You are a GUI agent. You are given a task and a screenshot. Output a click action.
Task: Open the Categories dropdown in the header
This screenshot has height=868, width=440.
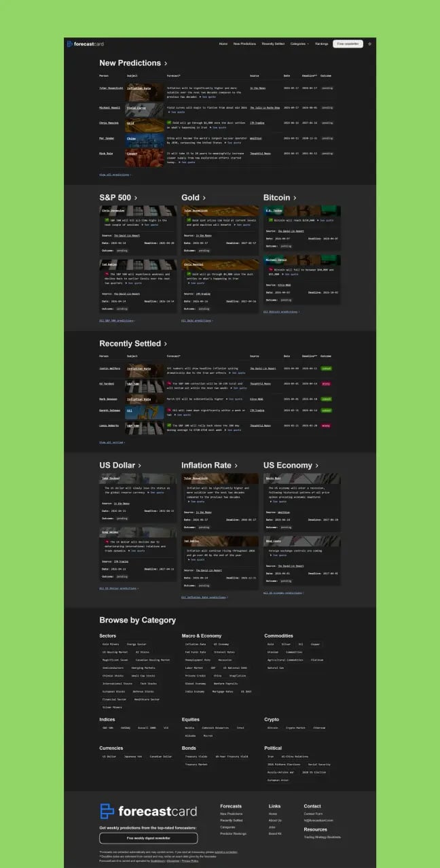[299, 44]
